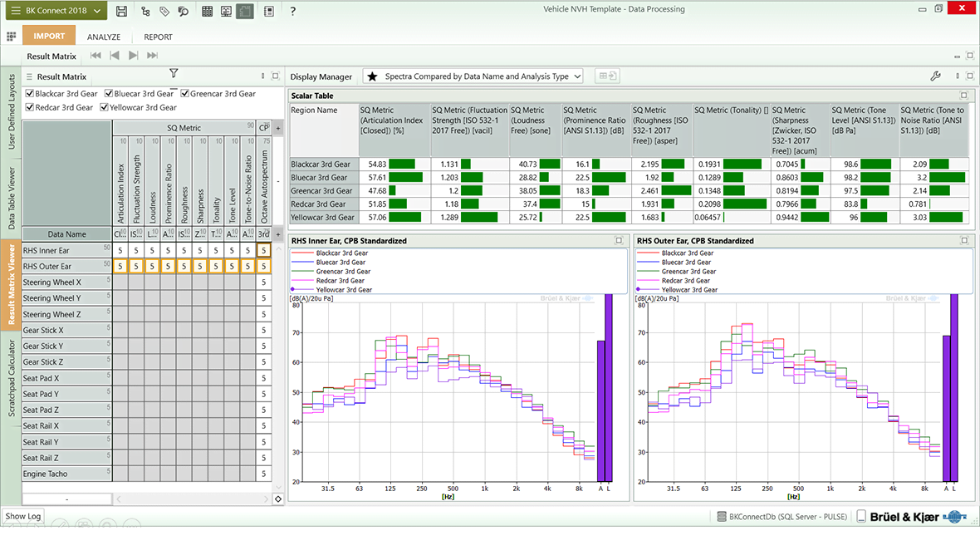Open the wrench settings in Display Manager

coord(935,76)
